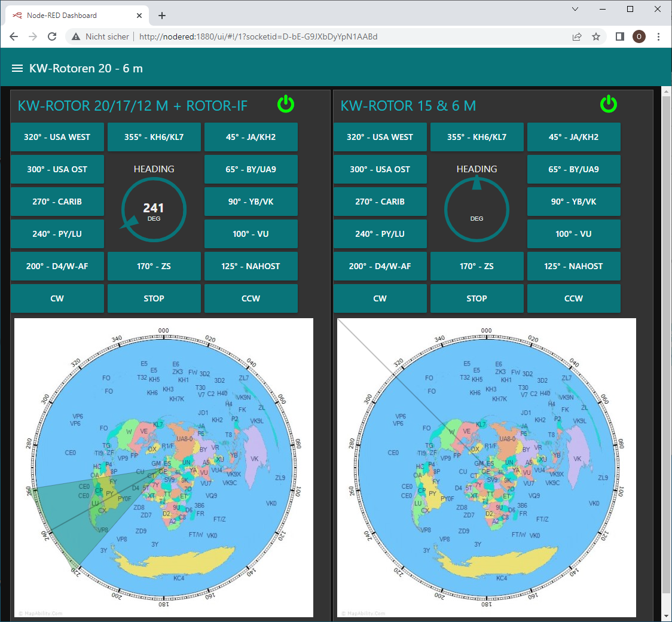The height and width of the screenshot is (622, 672).
Task: Set left rotor to 65° BY/UA9
Action: [x=251, y=169]
